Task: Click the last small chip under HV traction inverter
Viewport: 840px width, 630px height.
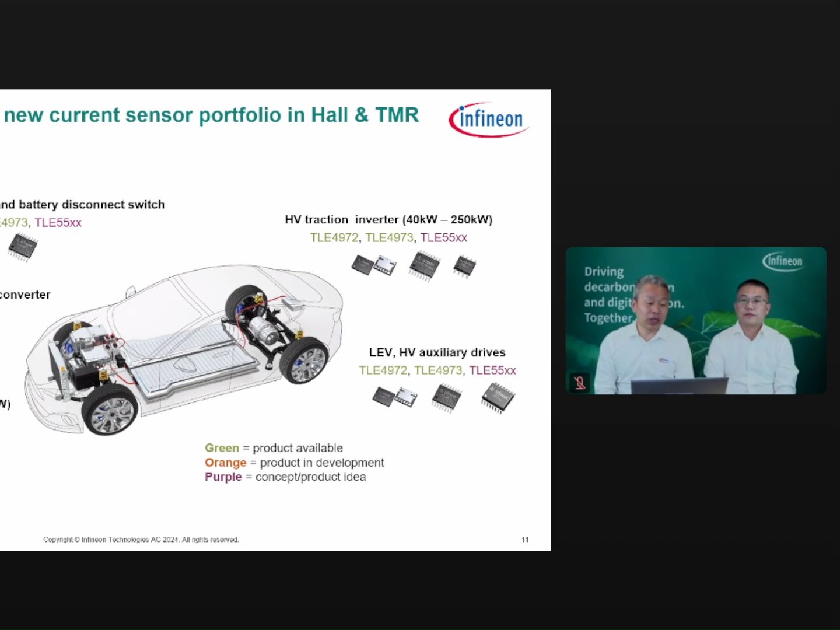Action: tap(464, 267)
